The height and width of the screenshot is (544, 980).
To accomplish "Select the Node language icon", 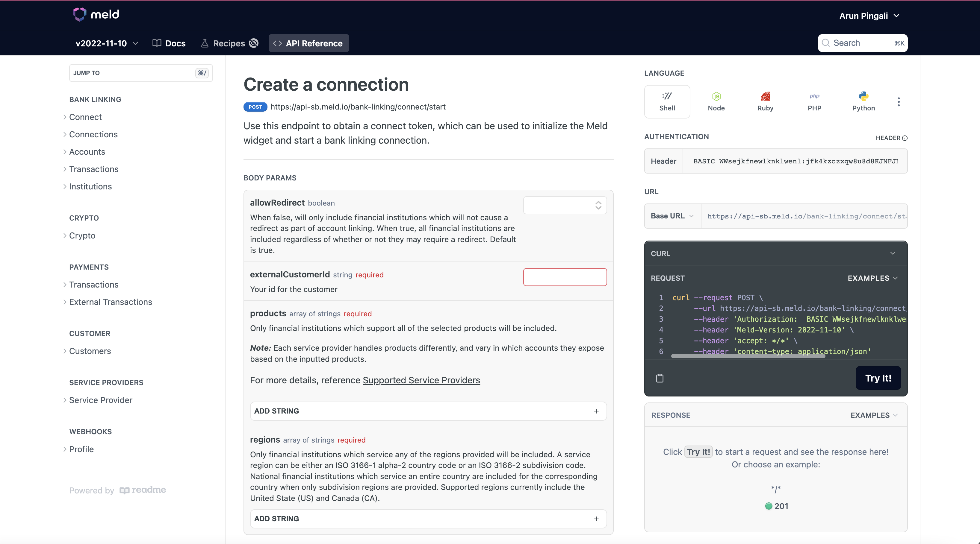I will 716,101.
